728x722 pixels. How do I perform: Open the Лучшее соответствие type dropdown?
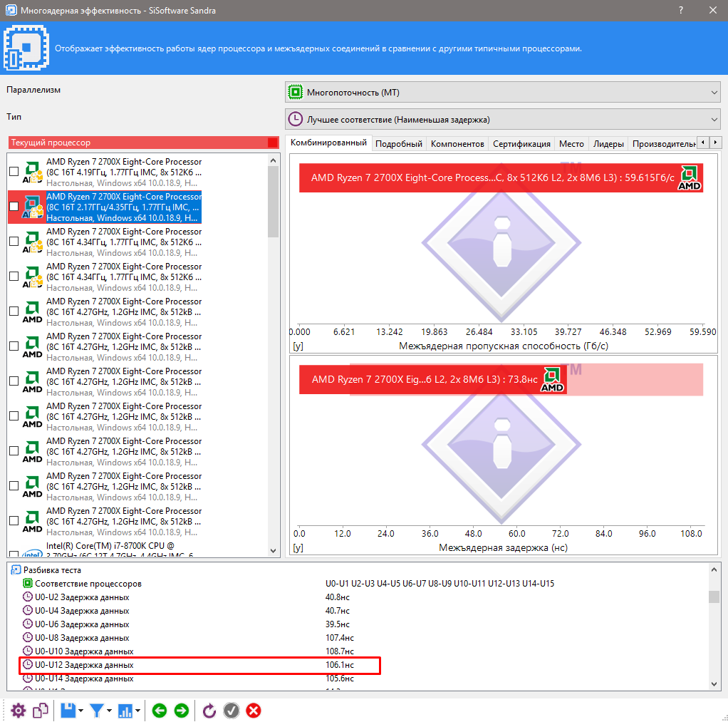(x=502, y=120)
